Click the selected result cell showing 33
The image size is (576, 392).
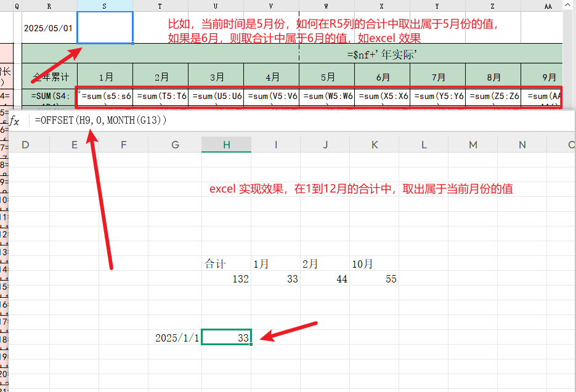pyautogui.click(x=226, y=337)
